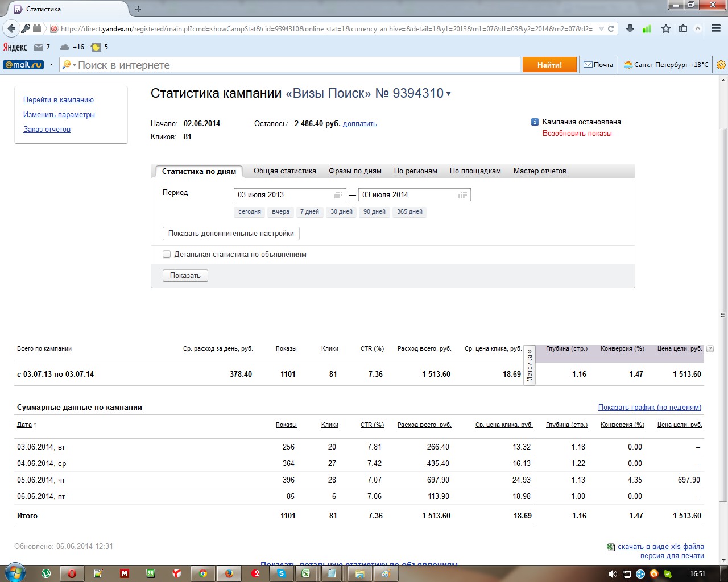Click the page vertical scrollbar
The width and height of the screenshot is (728, 582).
[x=723, y=315]
